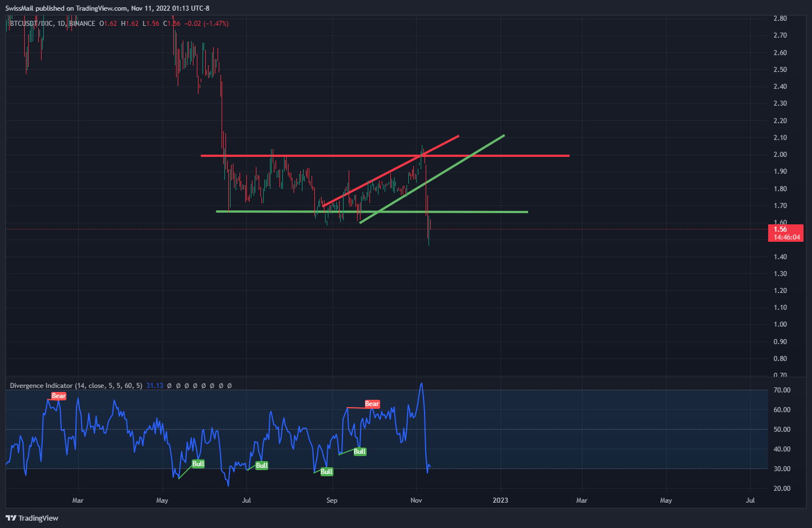Click the 2023 label on the time axis

(500, 500)
